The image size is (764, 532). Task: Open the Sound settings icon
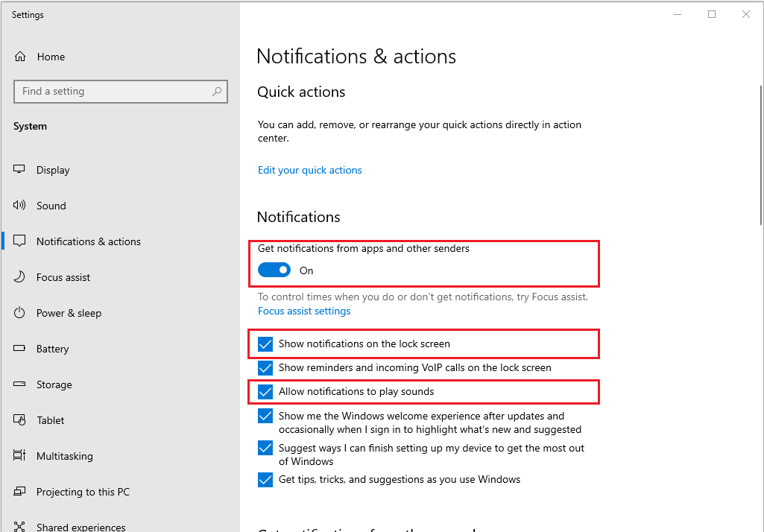click(x=19, y=206)
